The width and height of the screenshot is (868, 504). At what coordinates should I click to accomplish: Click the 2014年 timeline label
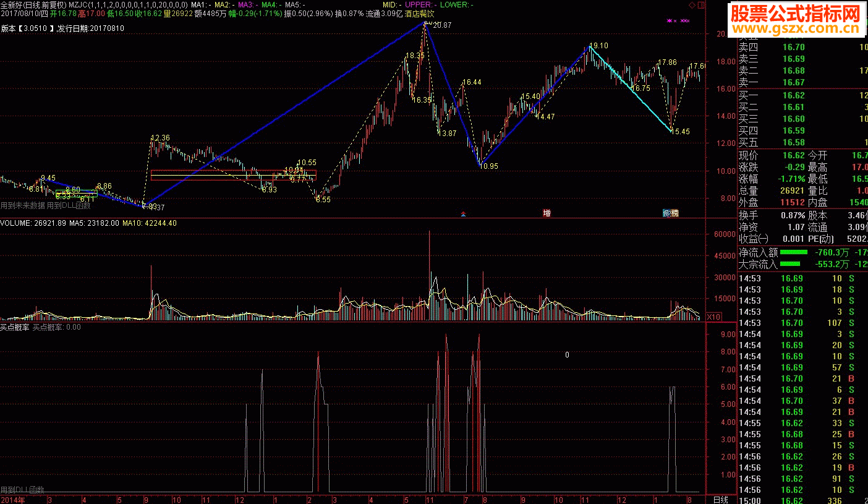tap(12, 499)
